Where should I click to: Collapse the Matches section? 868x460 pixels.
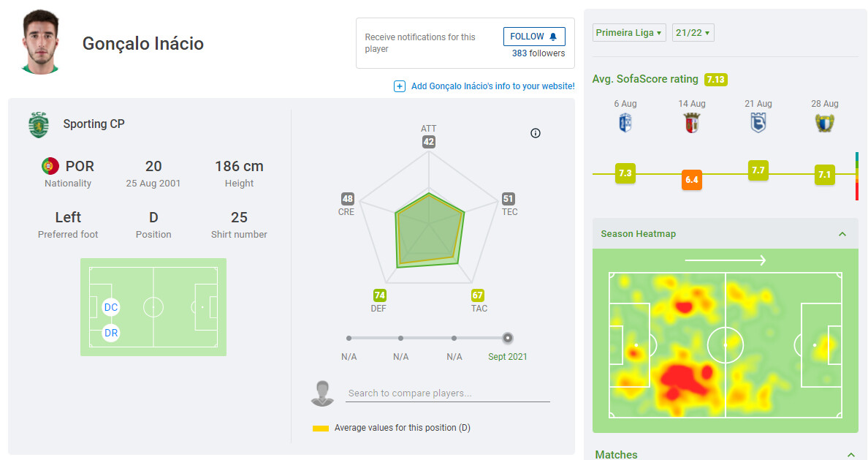[851, 455]
